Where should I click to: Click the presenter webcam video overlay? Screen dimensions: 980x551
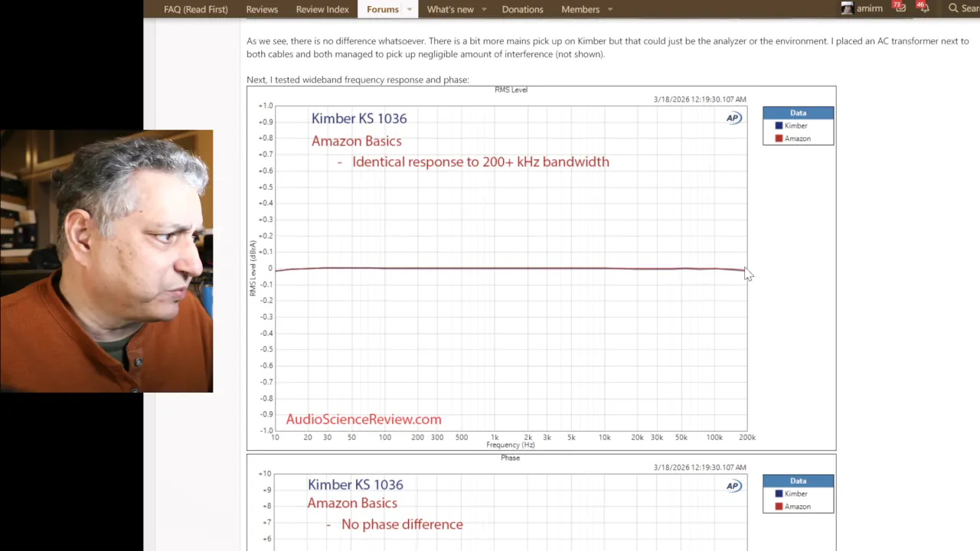(x=106, y=261)
